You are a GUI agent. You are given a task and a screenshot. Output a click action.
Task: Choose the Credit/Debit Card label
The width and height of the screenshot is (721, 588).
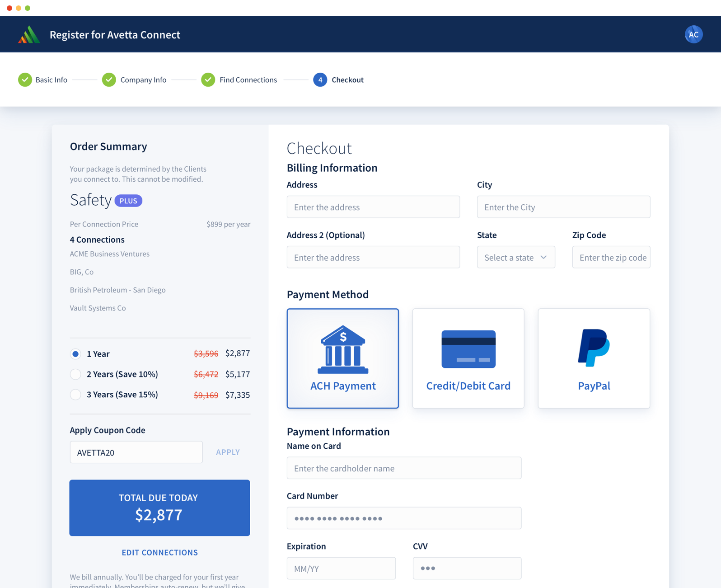pos(468,386)
